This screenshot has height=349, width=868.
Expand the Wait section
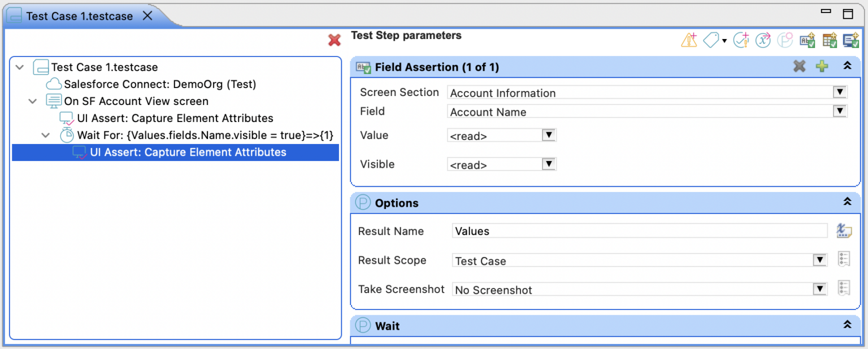(847, 324)
